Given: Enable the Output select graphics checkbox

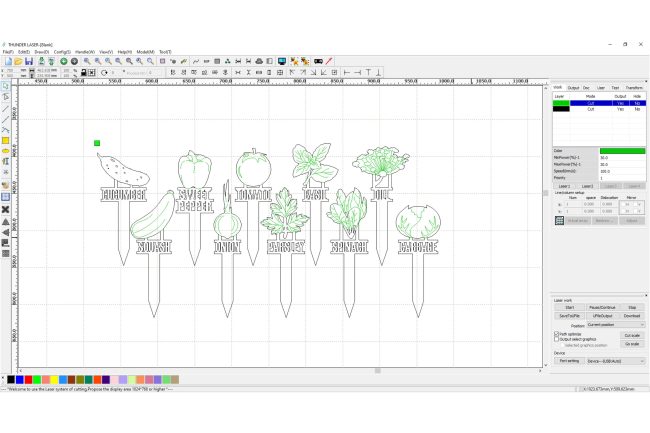Looking at the screenshot, I should click(x=556, y=339).
